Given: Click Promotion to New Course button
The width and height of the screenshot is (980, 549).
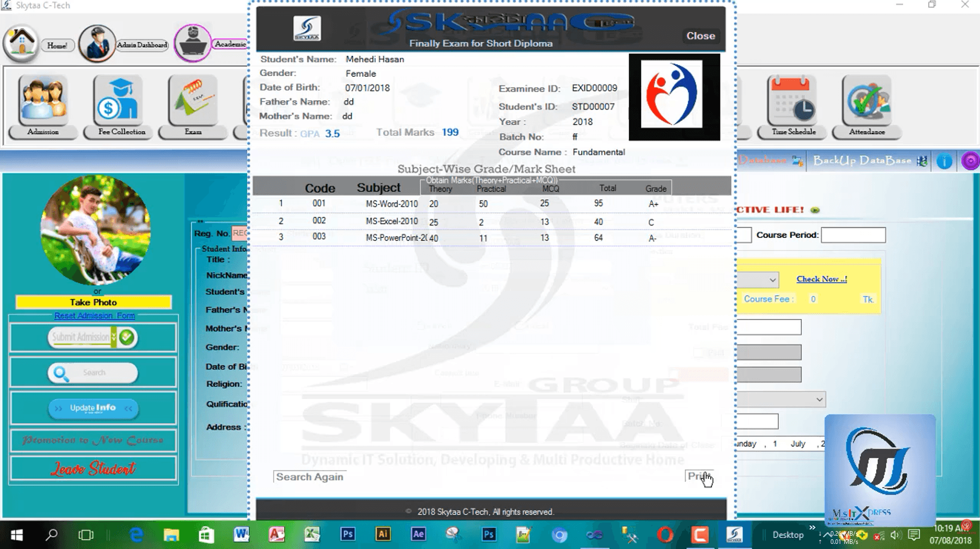Looking at the screenshot, I should (x=93, y=441).
